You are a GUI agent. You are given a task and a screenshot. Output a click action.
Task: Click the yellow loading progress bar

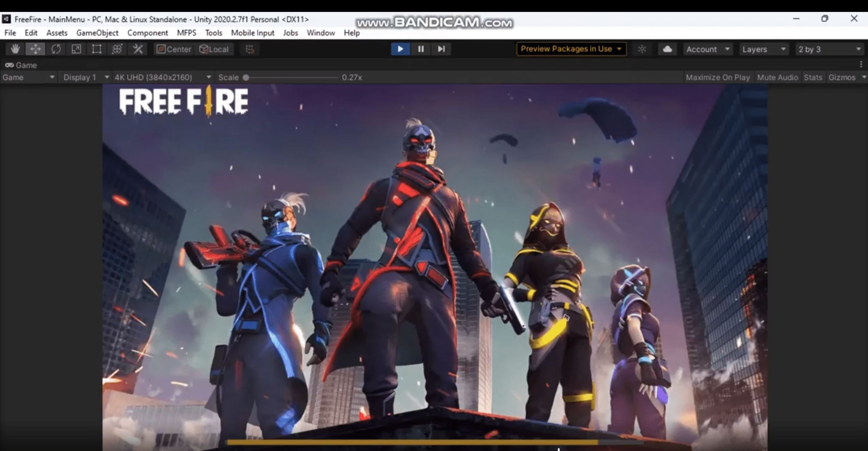tap(412, 442)
